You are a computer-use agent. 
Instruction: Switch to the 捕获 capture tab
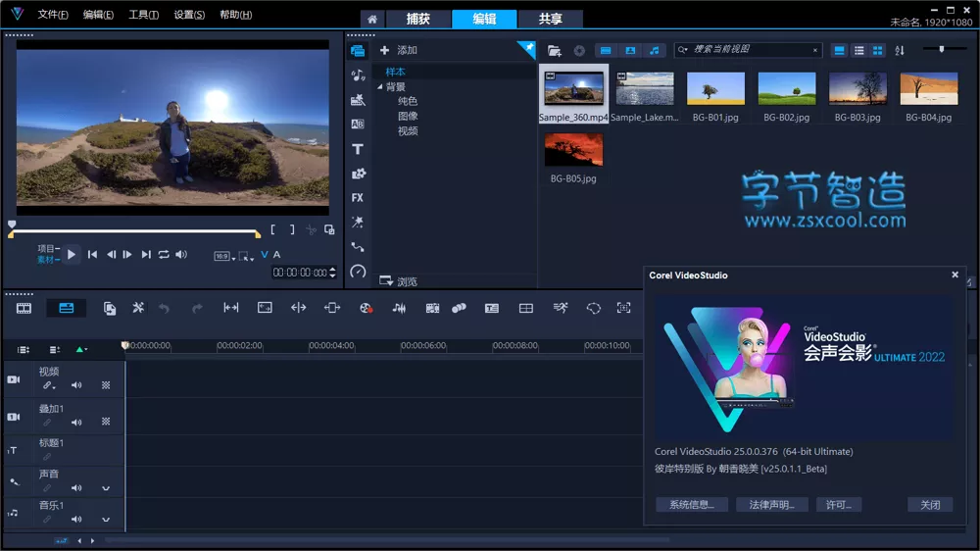point(418,19)
